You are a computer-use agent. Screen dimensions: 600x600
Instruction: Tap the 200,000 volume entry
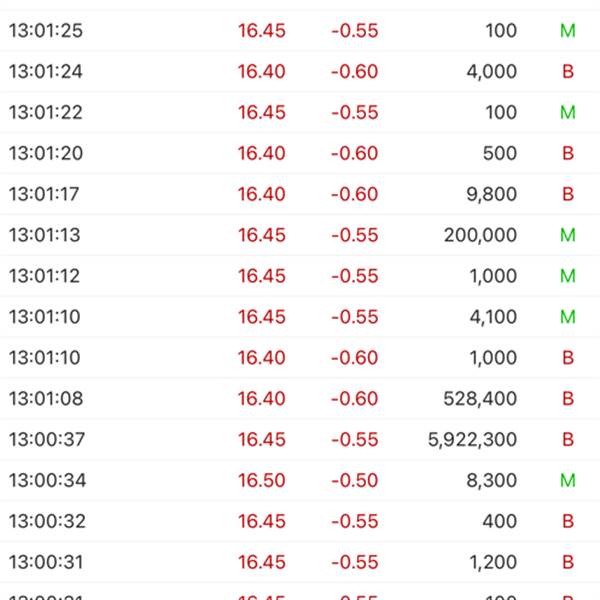480,236
